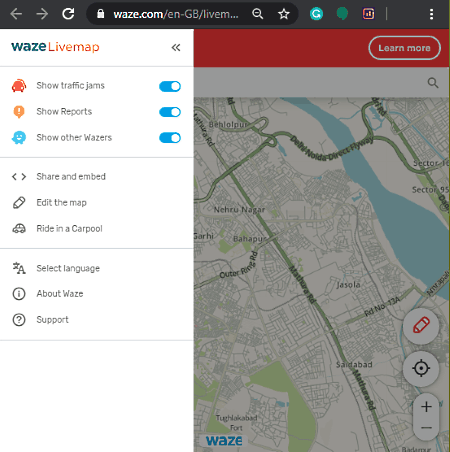
Task: Open Share and embed
Action: tap(71, 177)
